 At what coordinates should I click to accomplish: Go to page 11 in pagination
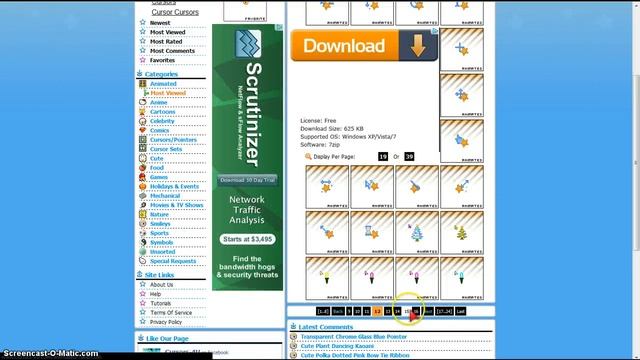[x=367, y=311]
